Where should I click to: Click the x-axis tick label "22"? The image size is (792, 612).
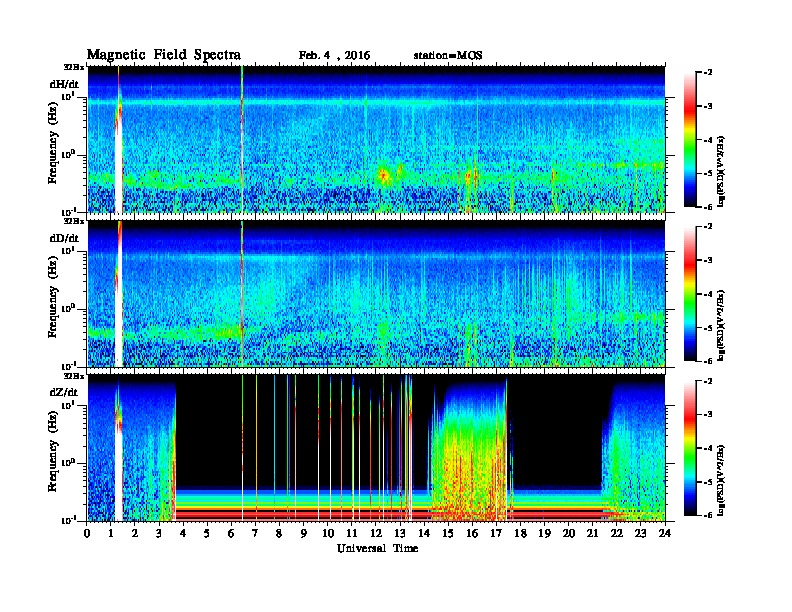(617, 533)
